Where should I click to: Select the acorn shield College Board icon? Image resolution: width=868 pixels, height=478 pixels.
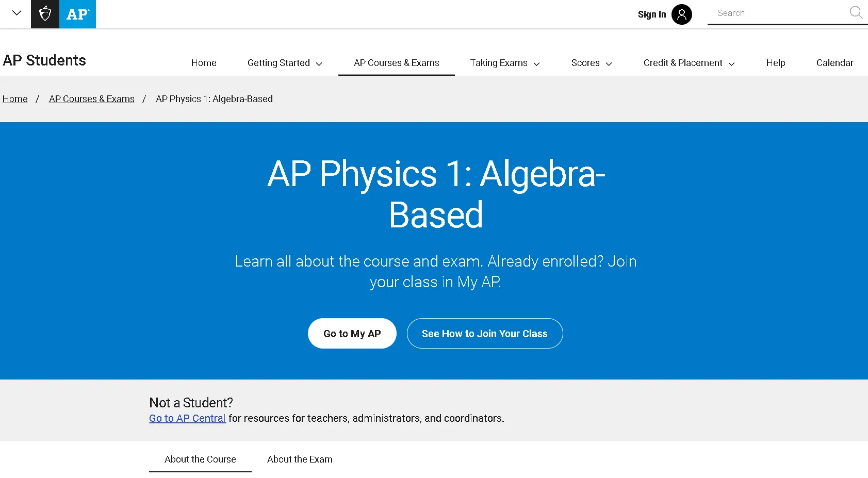point(45,14)
